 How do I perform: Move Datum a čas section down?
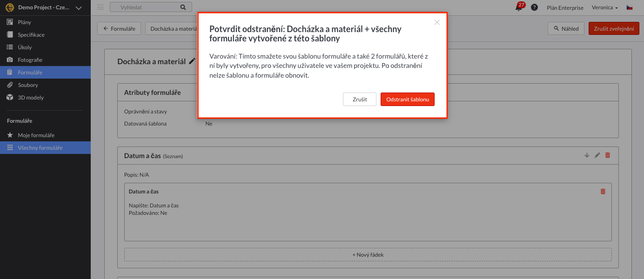pos(587,155)
